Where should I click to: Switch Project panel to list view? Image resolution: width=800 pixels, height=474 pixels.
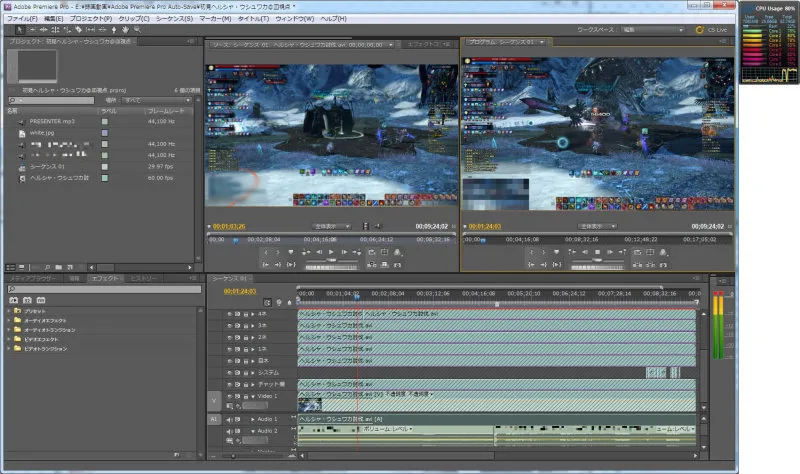point(11,267)
